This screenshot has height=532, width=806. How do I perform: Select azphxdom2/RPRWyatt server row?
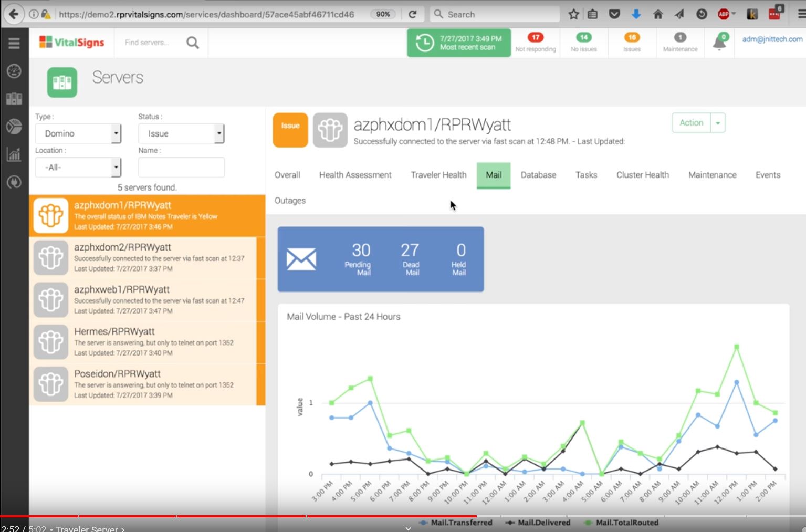(147, 257)
